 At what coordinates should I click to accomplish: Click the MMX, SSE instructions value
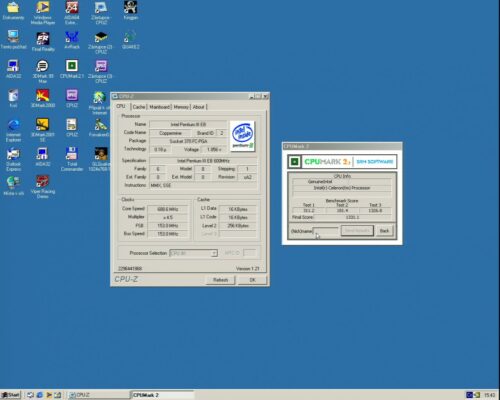[203, 185]
